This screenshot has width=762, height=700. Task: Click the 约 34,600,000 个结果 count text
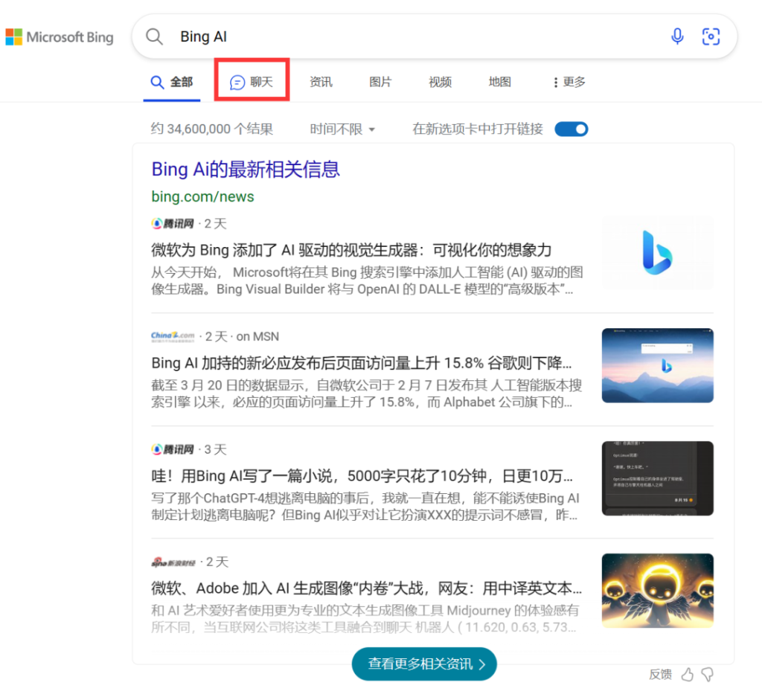[x=212, y=129]
